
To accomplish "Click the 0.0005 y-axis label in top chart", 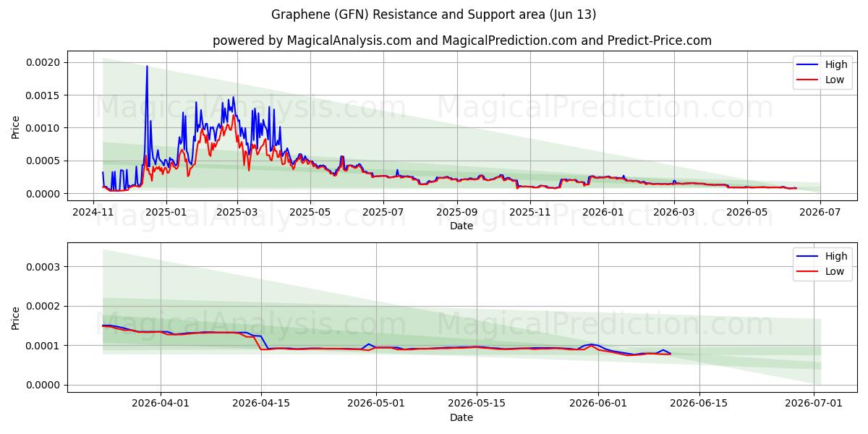I will pyautogui.click(x=43, y=161).
